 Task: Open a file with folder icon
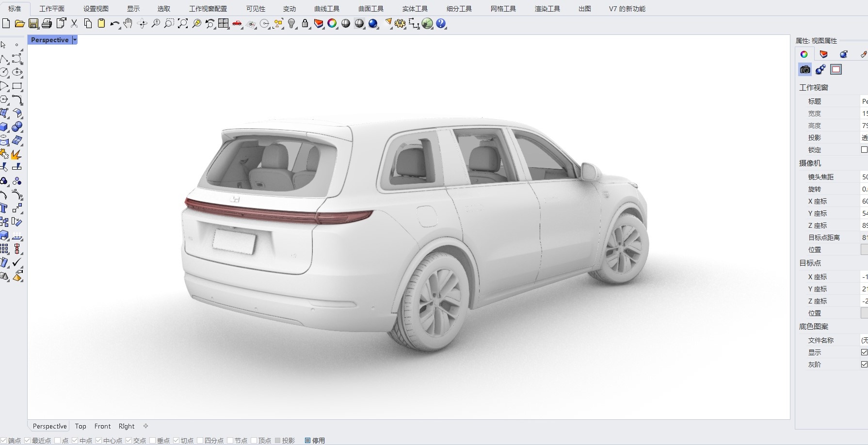point(19,23)
